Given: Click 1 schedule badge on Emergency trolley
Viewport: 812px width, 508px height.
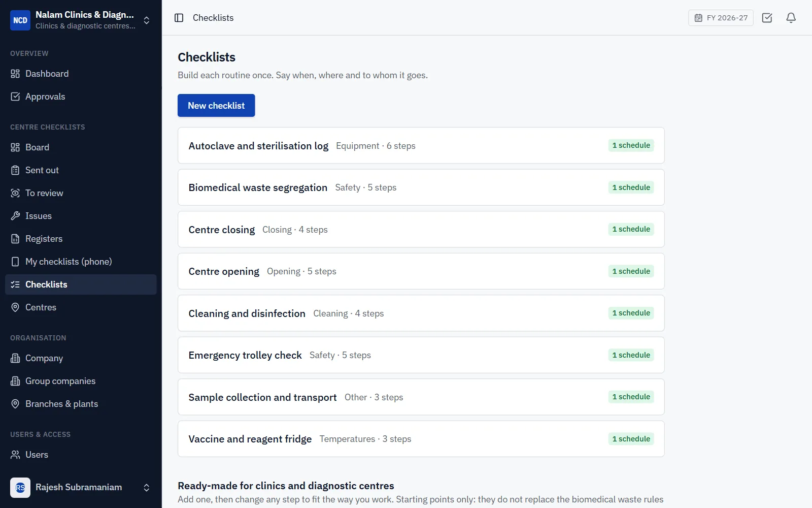Looking at the screenshot, I should (x=631, y=355).
